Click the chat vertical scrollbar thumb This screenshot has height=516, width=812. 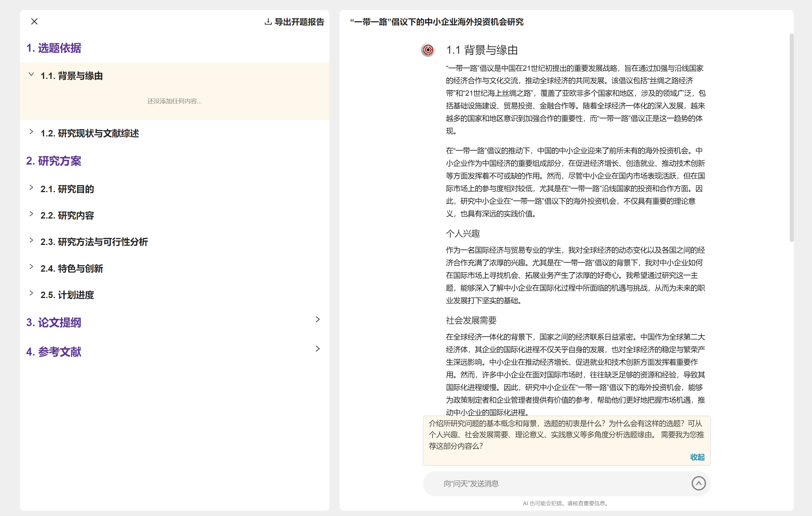click(x=791, y=138)
